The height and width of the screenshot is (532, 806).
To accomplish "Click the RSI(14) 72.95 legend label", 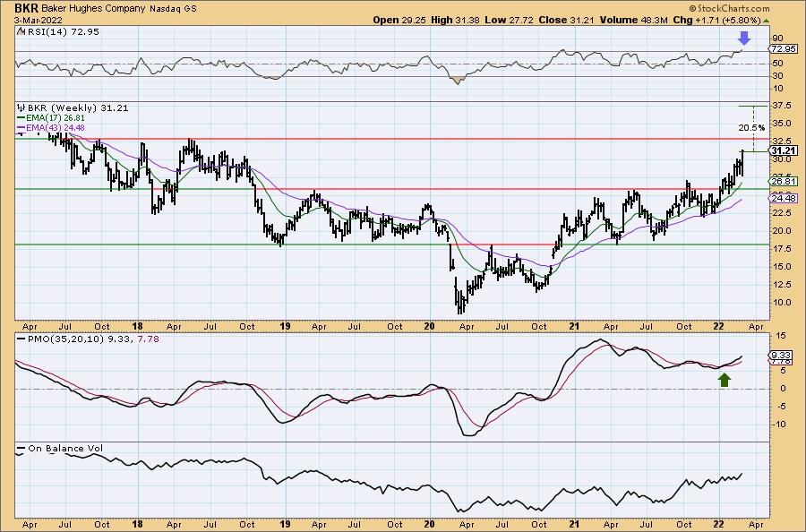I will (63, 31).
